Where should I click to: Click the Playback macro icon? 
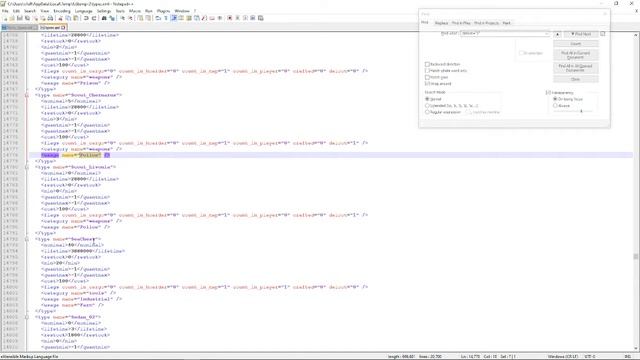[245, 18]
